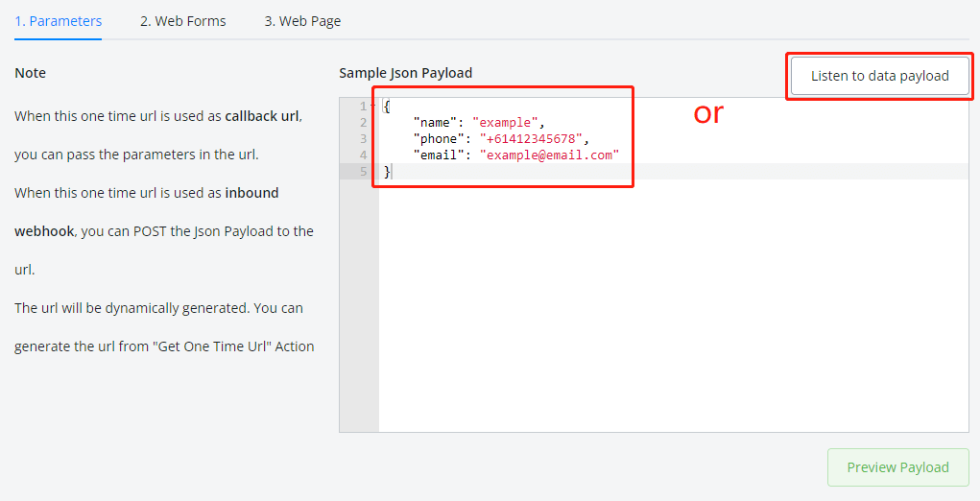Switch to the Parameters tab

coord(59,21)
